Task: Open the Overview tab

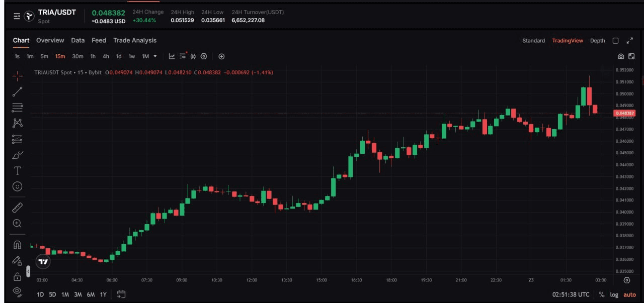Action: [50, 40]
